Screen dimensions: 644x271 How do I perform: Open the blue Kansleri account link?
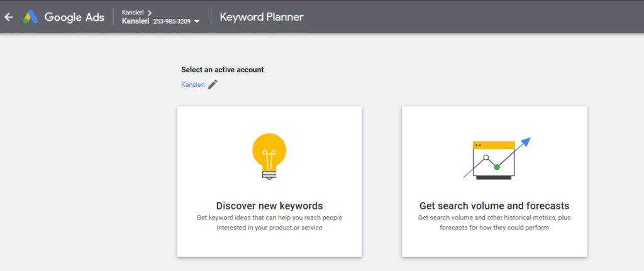coord(193,85)
